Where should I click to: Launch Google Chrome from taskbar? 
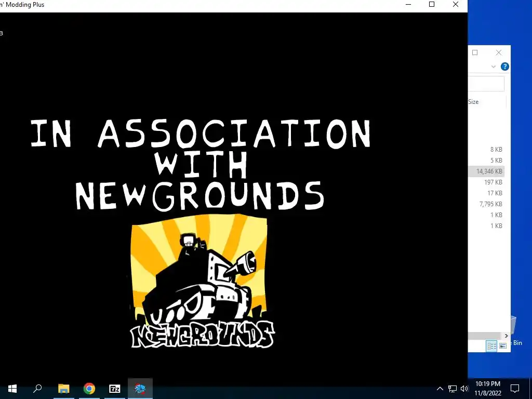tap(89, 389)
